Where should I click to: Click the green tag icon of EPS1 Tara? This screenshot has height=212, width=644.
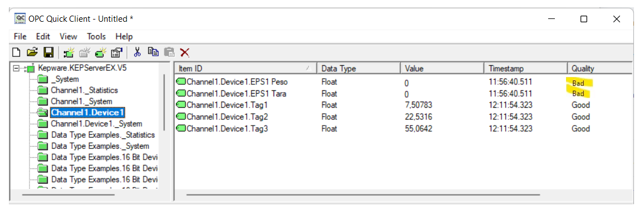tap(180, 93)
